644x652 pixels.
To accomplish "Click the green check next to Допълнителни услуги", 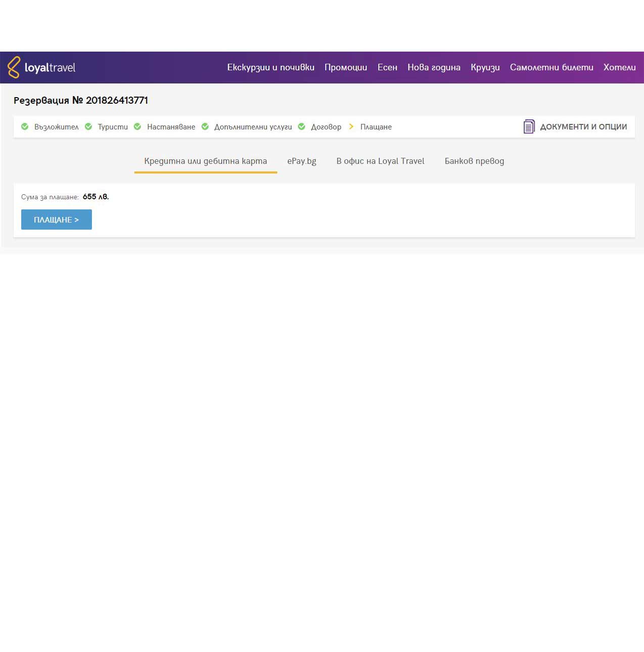I will coord(205,126).
